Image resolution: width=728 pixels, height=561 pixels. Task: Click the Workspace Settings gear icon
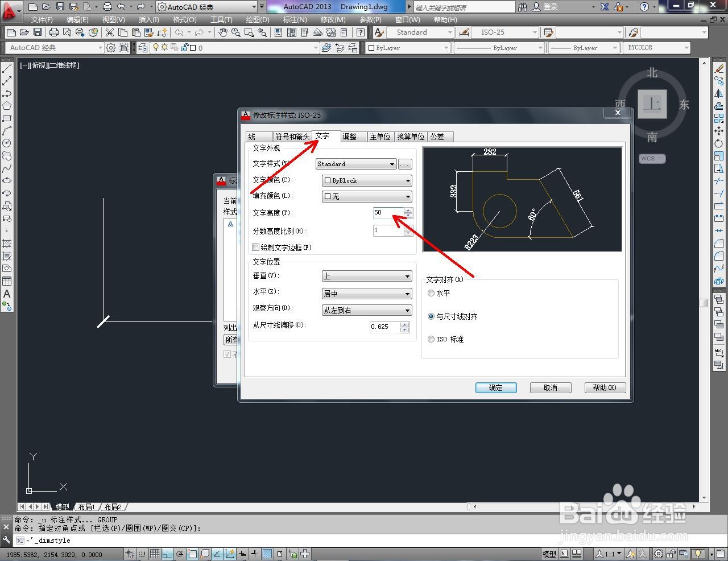[x=111, y=48]
